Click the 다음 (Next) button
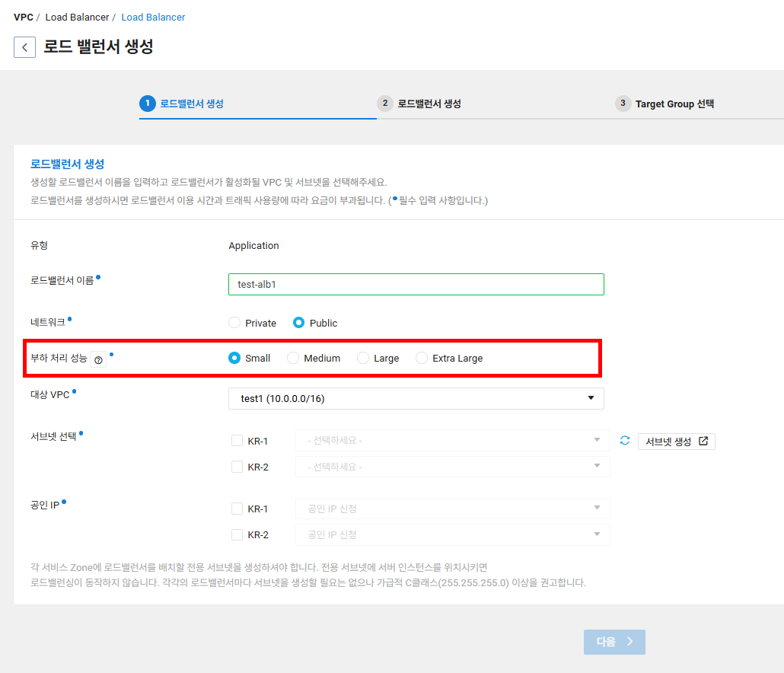 coord(613,642)
